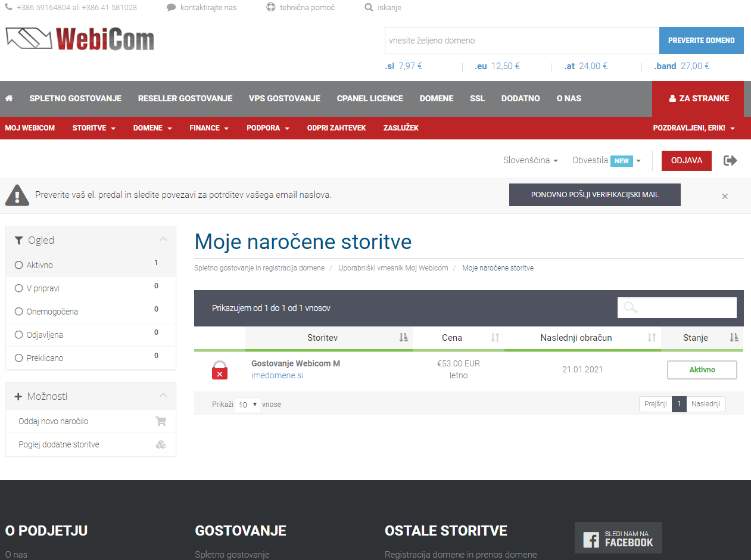Select page 1 in pagination
The height and width of the screenshot is (560, 751).
(x=679, y=404)
